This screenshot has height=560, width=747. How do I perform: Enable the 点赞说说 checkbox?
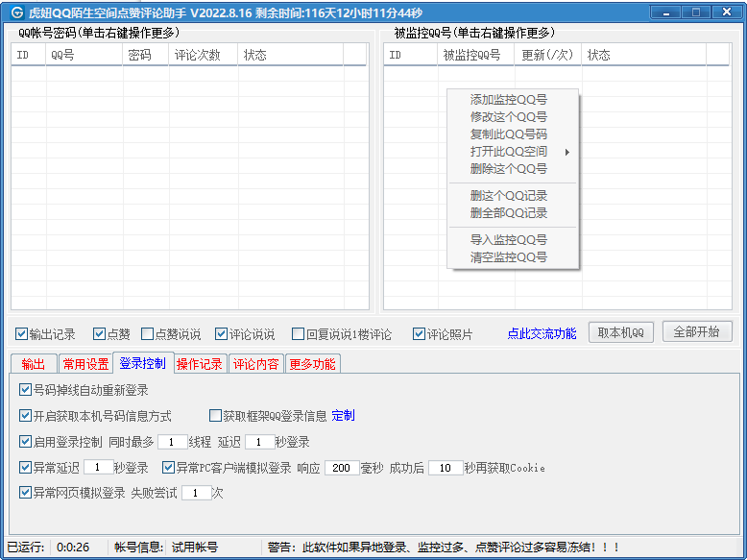[x=147, y=334]
